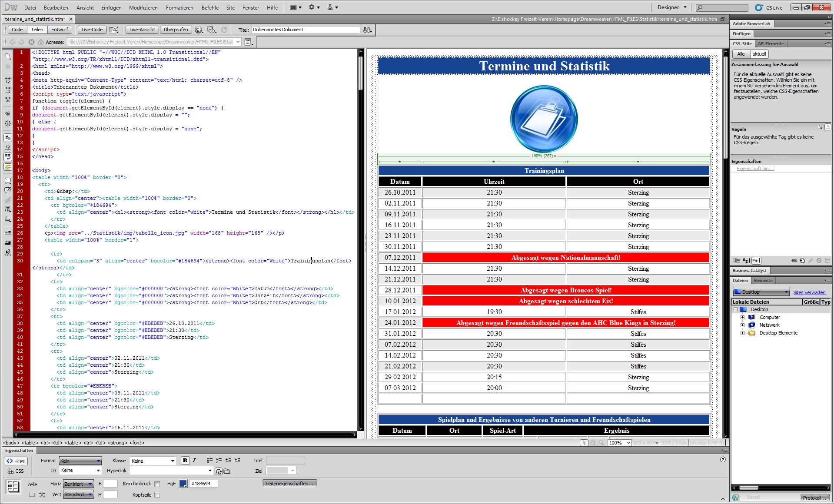Open the Befehle menu

tap(210, 8)
